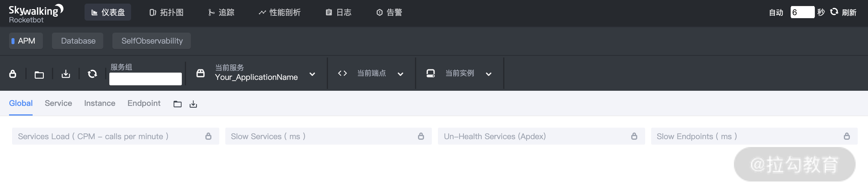Click the download/export dashboard icon

(x=66, y=74)
